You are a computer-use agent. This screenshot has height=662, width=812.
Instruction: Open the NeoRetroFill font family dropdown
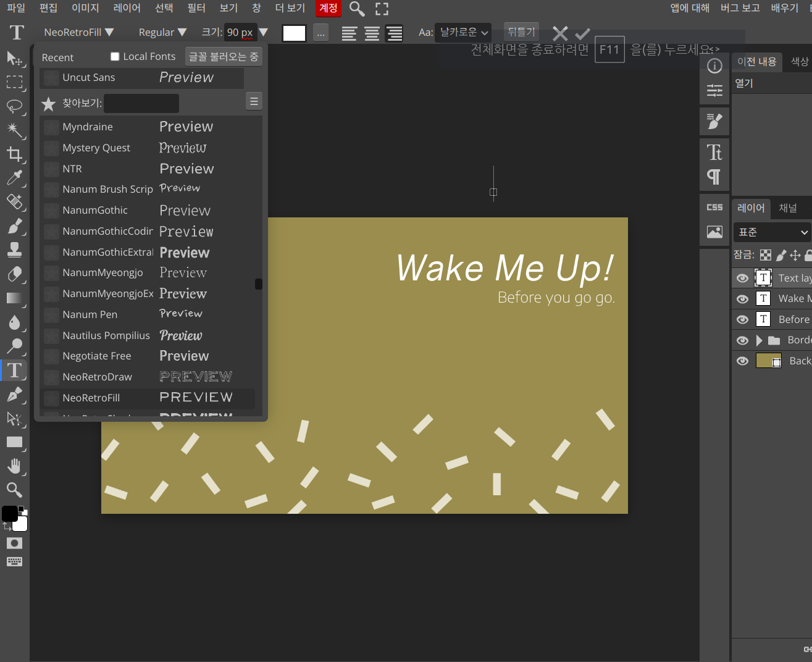pyautogui.click(x=78, y=32)
